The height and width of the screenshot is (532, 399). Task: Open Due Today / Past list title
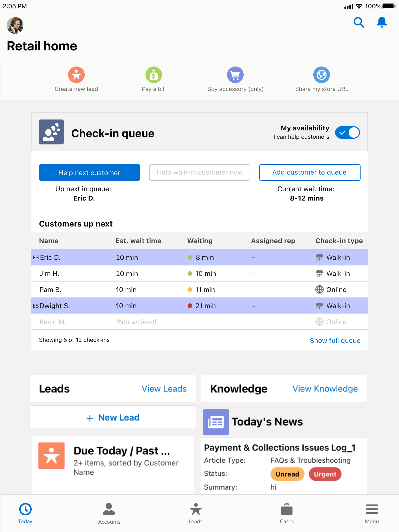point(122,451)
